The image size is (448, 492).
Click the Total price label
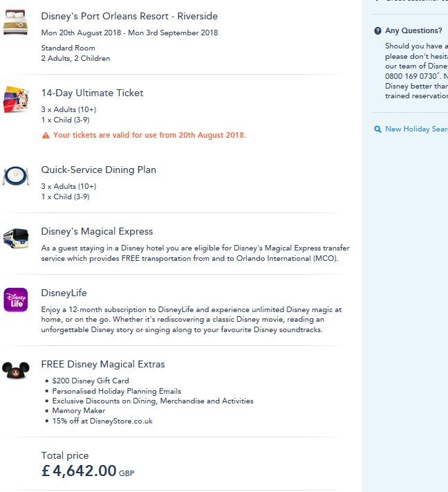pyautogui.click(x=65, y=455)
